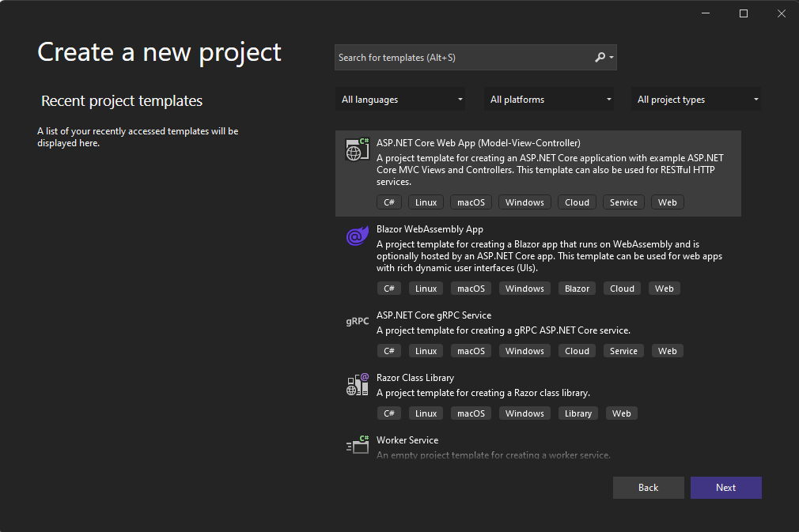This screenshot has height=532, width=799.
Task: Click the Worker Service template icon
Action: click(357, 445)
